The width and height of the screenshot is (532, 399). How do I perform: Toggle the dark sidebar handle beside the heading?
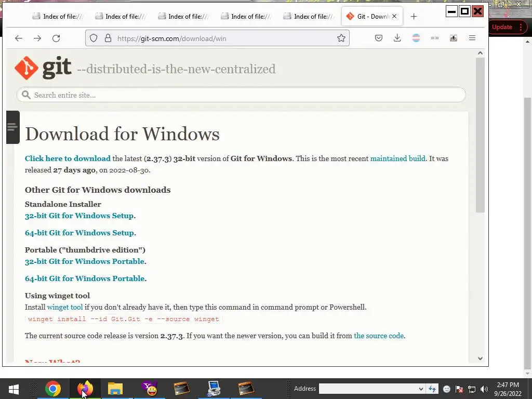13,127
